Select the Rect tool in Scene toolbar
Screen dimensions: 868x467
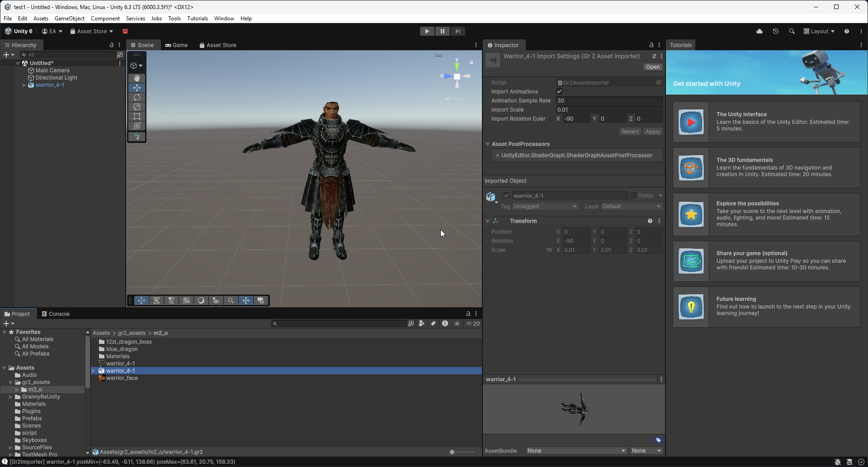(x=137, y=116)
